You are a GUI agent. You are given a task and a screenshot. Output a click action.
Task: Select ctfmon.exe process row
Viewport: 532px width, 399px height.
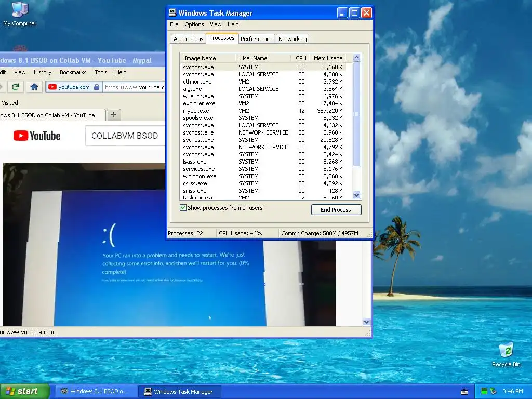click(x=263, y=82)
